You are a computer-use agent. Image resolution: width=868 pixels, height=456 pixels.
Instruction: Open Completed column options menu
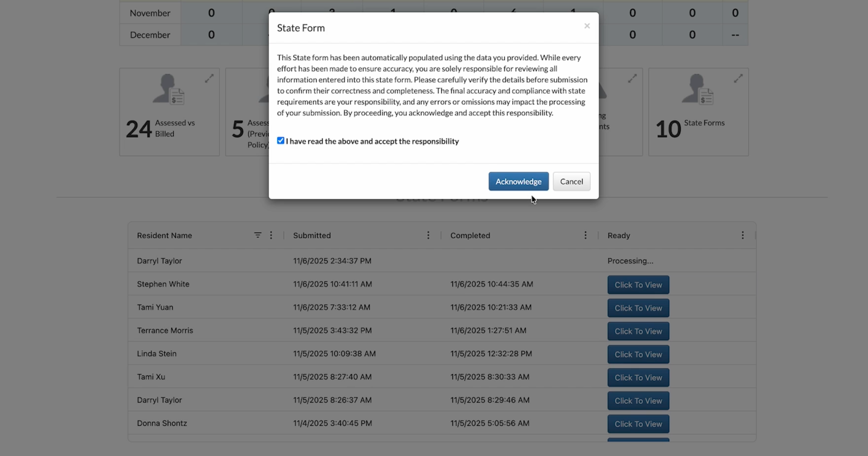[585, 235]
